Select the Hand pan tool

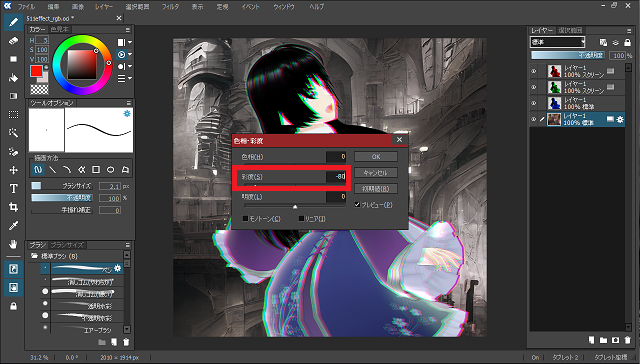tap(13, 244)
